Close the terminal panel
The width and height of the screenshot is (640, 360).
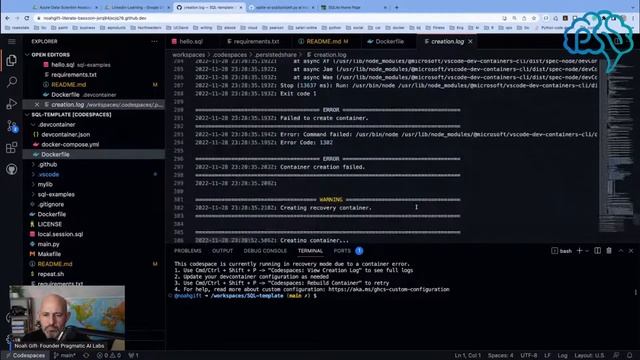click(631, 251)
